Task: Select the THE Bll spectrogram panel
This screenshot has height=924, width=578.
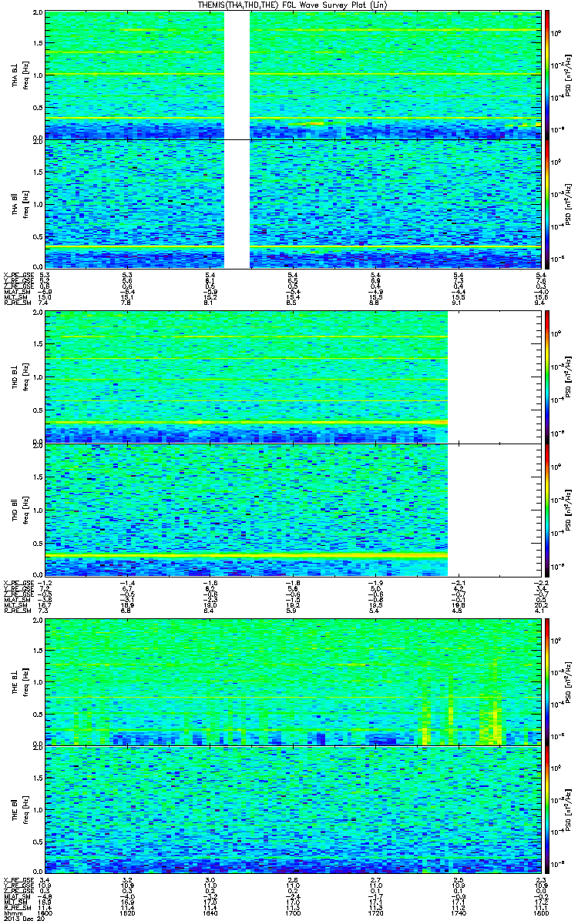Action: pyautogui.click(x=293, y=809)
